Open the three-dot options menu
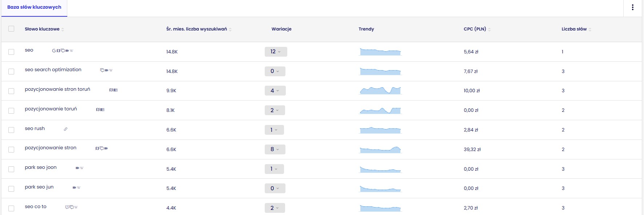This screenshot has height=215, width=644. [633, 7]
